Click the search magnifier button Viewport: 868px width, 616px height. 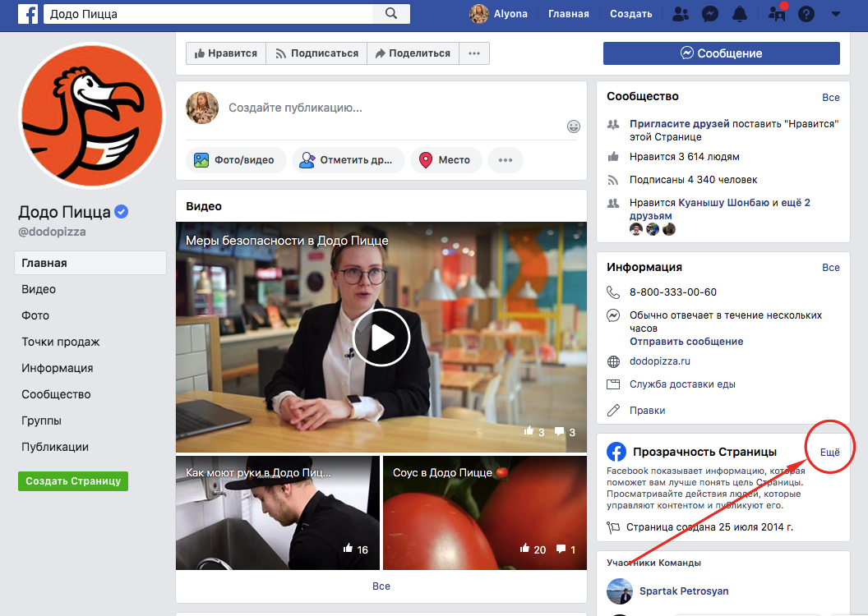pos(390,14)
